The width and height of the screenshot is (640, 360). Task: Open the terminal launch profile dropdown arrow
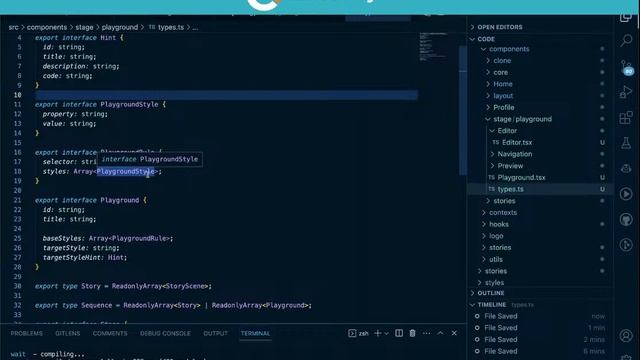click(387, 333)
